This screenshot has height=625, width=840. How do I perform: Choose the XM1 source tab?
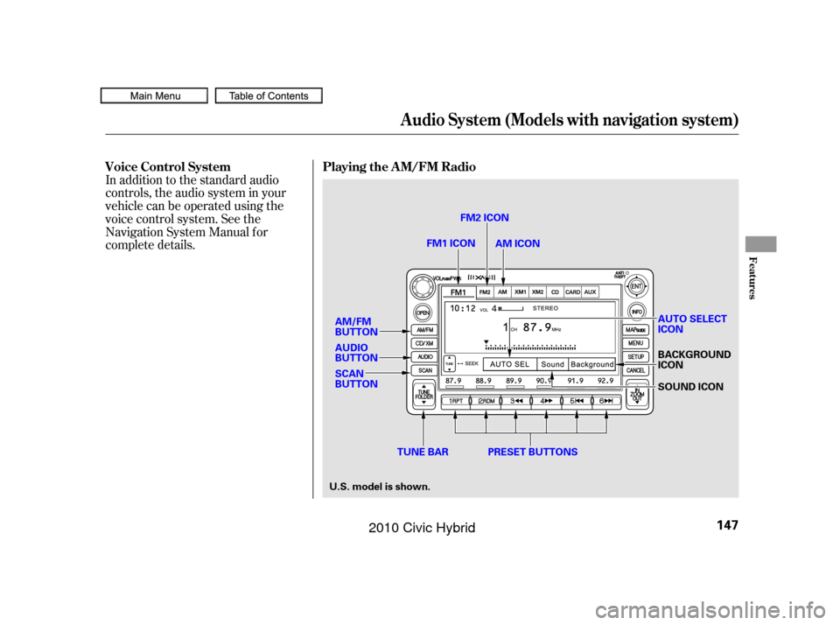click(x=520, y=292)
